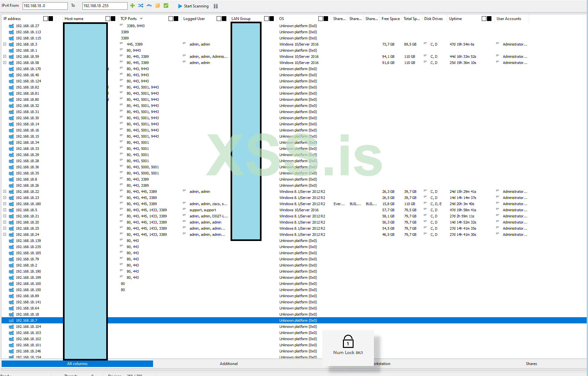Click 'Windows 10/Server 2016' for 192.168.18.5
This screenshot has height=376, width=588.
(299, 210)
